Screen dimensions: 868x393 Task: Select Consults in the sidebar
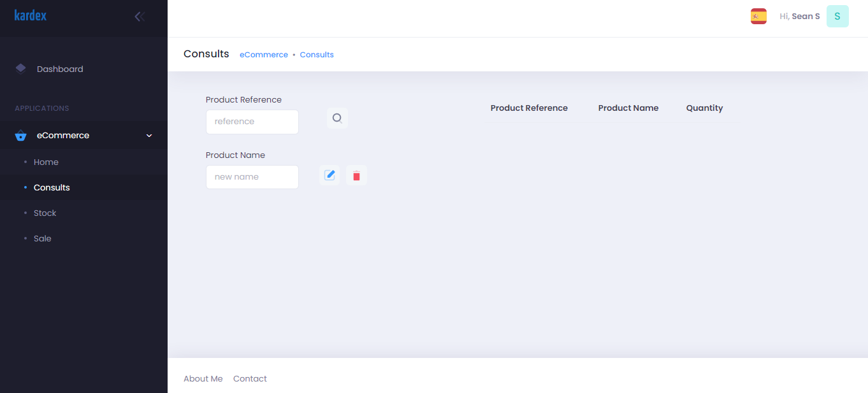pyautogui.click(x=83, y=187)
